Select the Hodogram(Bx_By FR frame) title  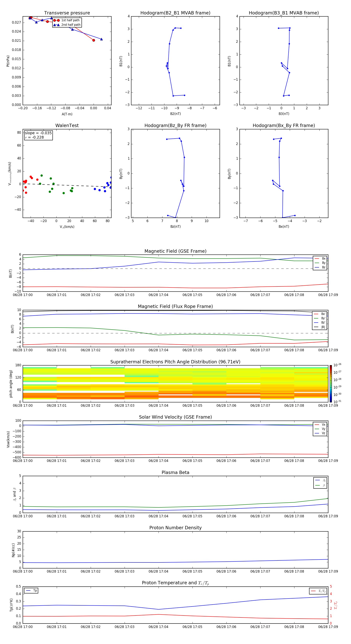pos(284,125)
